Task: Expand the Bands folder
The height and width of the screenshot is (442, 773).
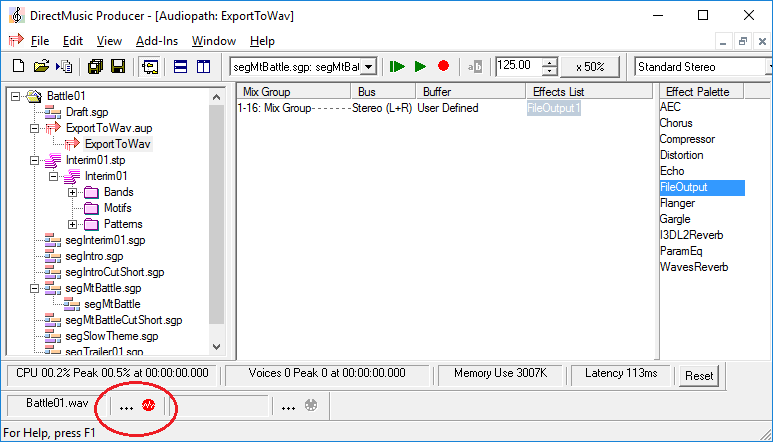Action: click(x=72, y=192)
